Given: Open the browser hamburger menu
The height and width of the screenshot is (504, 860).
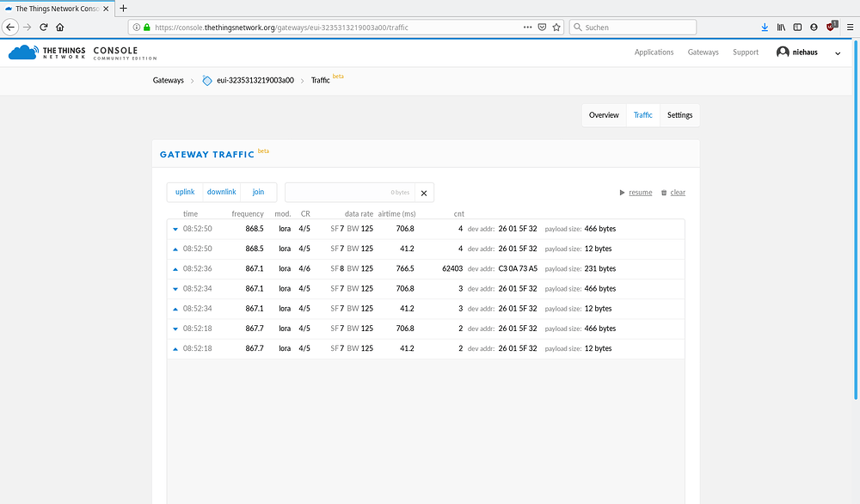Looking at the screenshot, I should click(x=851, y=27).
